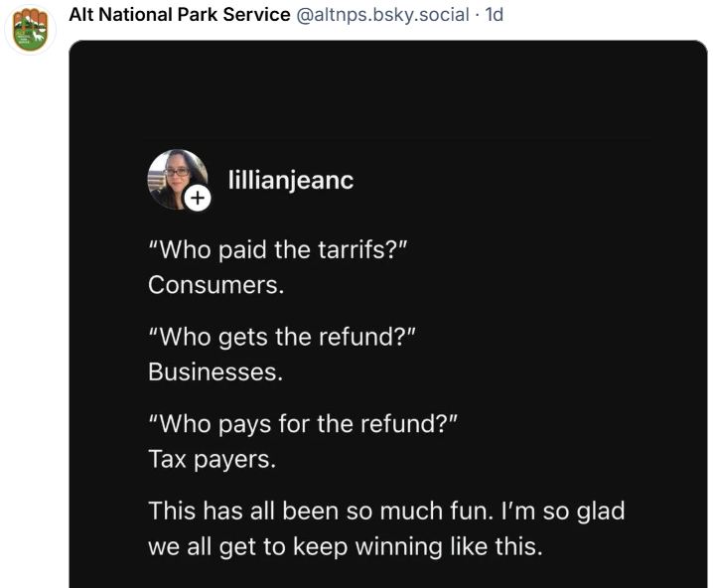
Task: Click the Alt National Park Service avatar
Action: point(31,29)
